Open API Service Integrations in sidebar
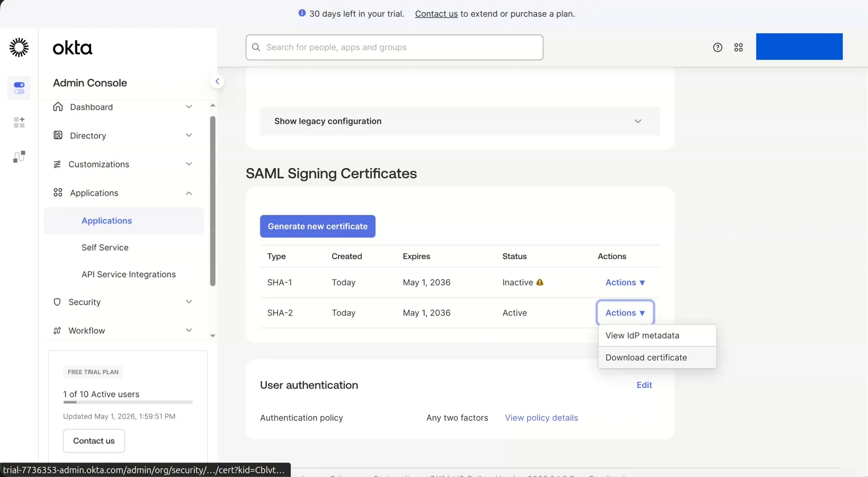The height and width of the screenshot is (477, 868). coord(129,275)
